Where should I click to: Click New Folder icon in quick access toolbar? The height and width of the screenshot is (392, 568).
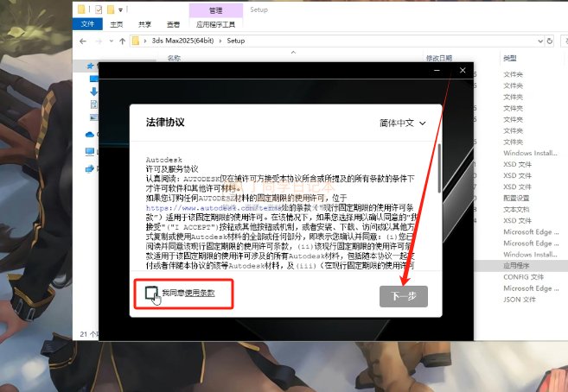click(x=111, y=9)
